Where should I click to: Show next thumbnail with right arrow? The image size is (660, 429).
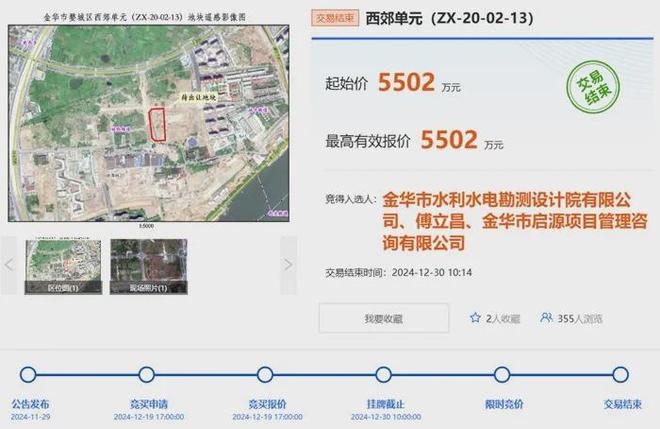(288, 265)
